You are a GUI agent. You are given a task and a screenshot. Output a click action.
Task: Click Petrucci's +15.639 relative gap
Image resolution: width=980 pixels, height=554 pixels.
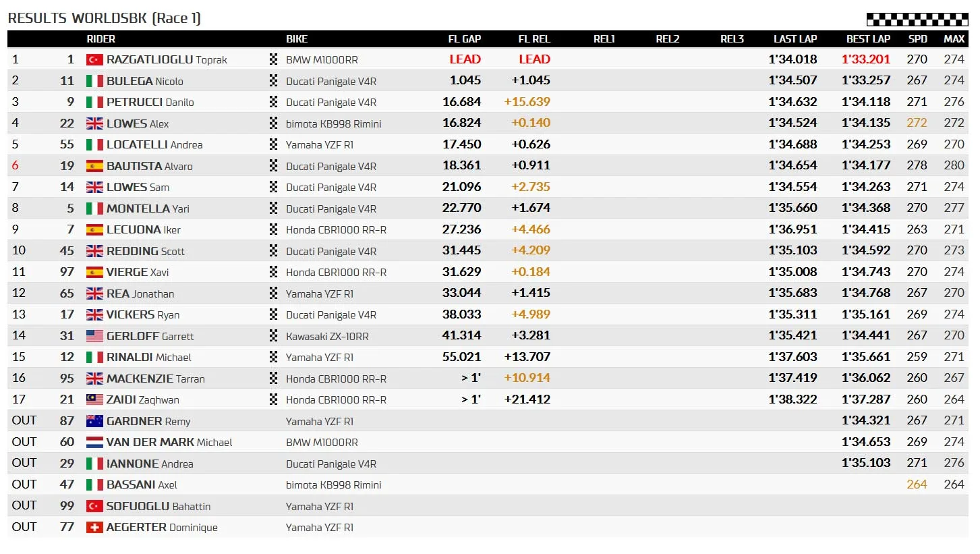(527, 102)
